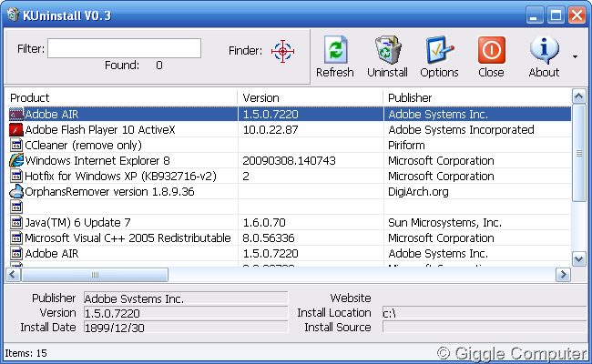Image resolution: width=592 pixels, height=364 pixels.
Task: Select Microsoft Visual C++ 2005 Redistributable
Action: point(128,238)
